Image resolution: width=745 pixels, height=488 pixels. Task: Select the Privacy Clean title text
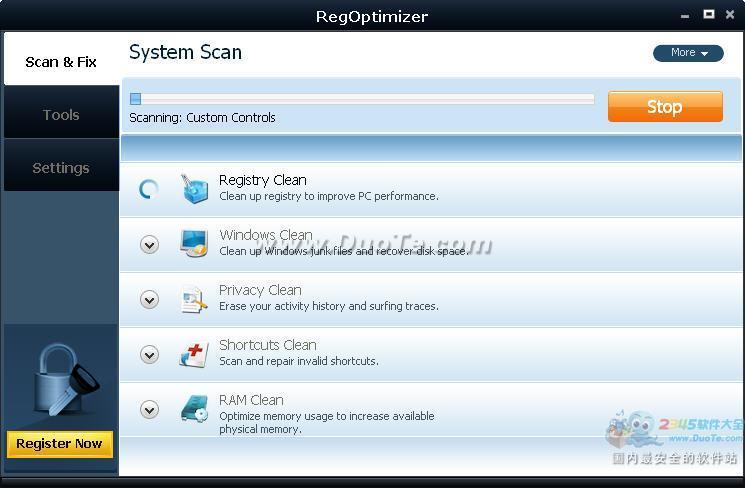pos(260,290)
